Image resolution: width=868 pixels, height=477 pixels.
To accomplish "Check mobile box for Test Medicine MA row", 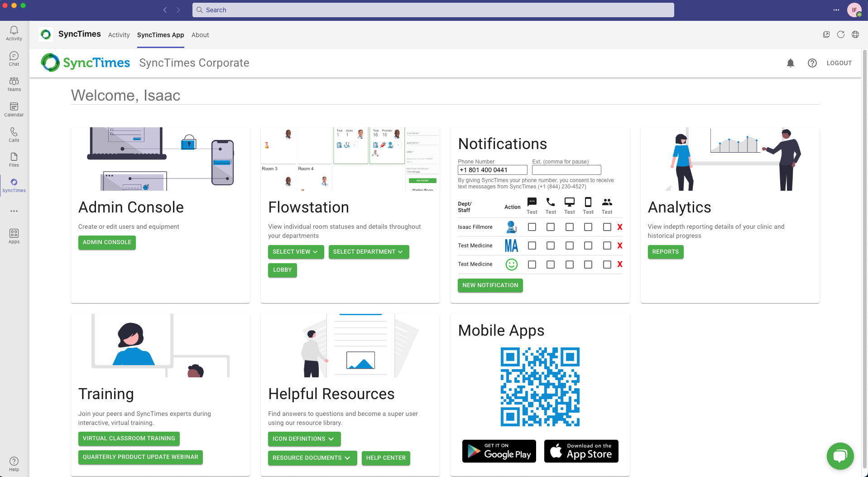I will coord(588,246).
